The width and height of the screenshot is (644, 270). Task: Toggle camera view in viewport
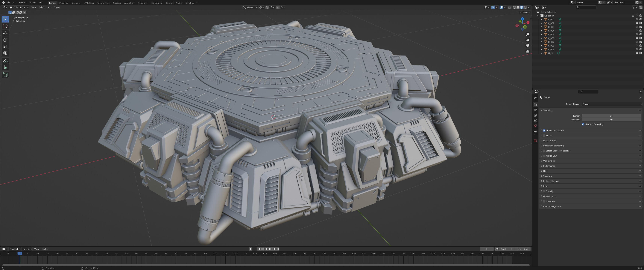[528, 46]
